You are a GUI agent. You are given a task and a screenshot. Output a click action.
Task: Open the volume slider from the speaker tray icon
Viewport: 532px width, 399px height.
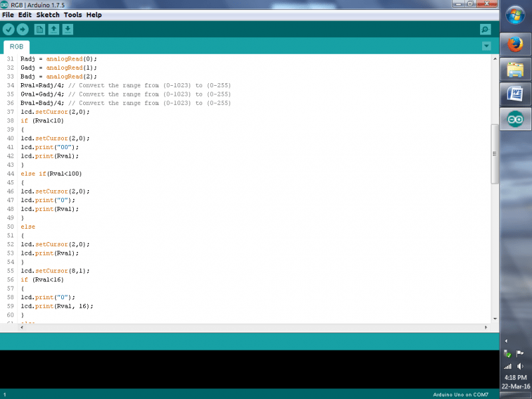coord(520,366)
